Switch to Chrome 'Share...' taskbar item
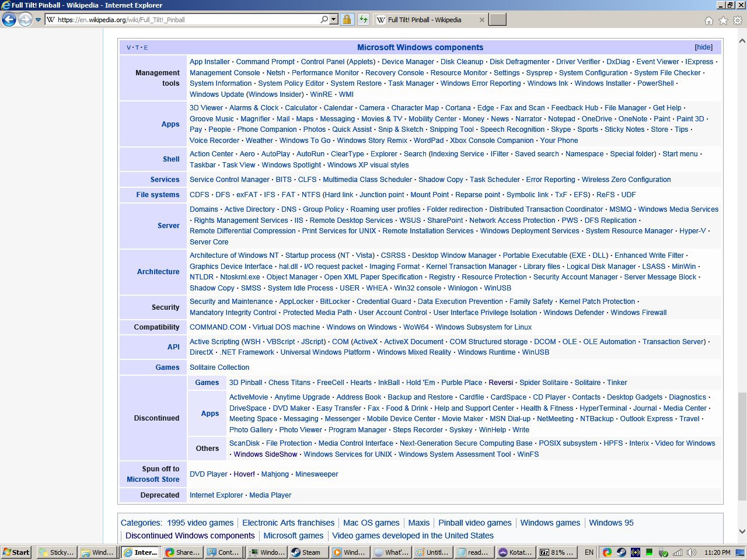Image resolution: width=747 pixels, height=560 pixels. point(183,552)
